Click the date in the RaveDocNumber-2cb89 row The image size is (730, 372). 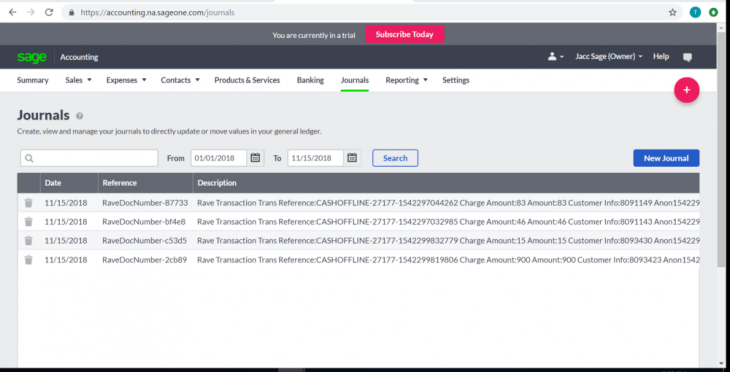[x=66, y=260]
